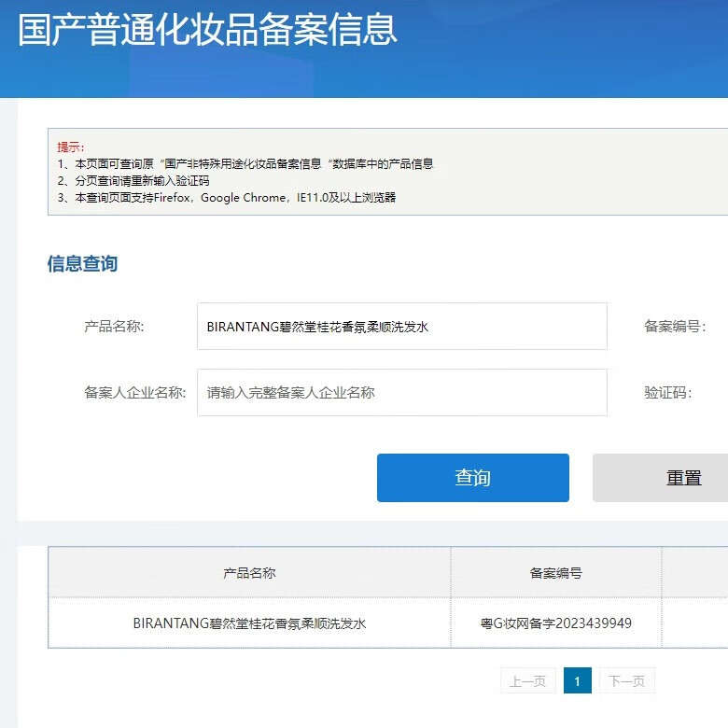Click the red 提示 notice label
The image size is (728, 728).
[71, 147]
